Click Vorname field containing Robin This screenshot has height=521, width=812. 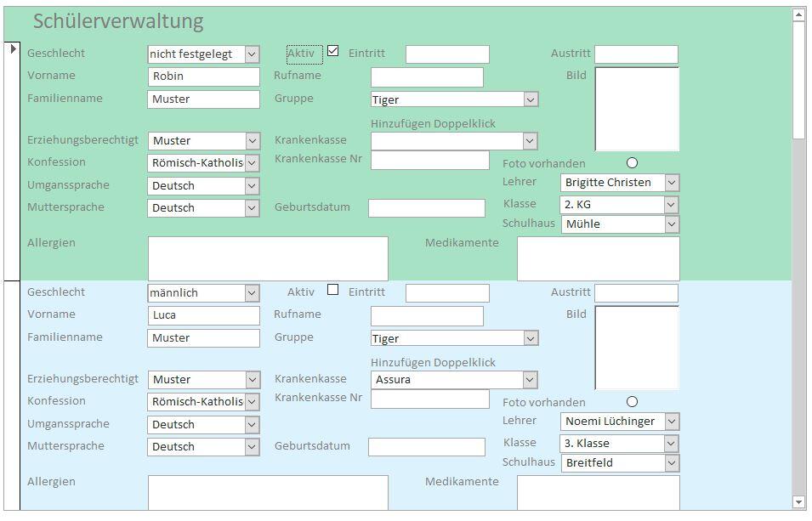[203, 76]
